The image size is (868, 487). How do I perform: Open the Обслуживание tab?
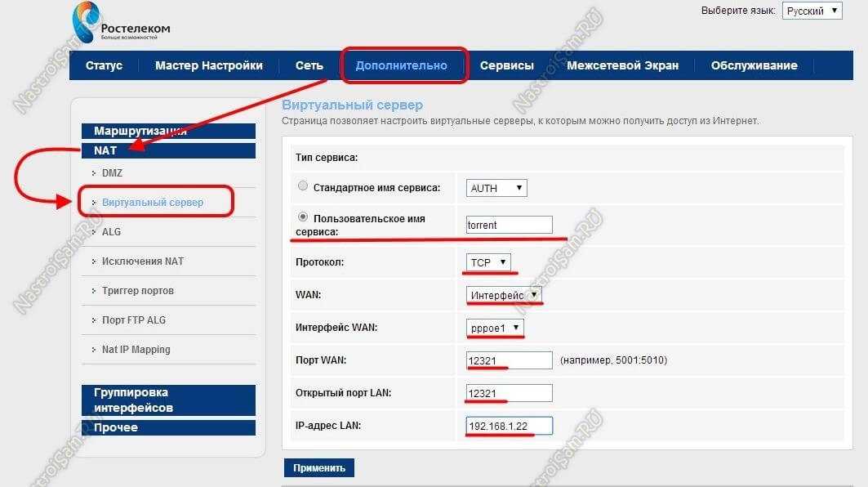[754, 65]
